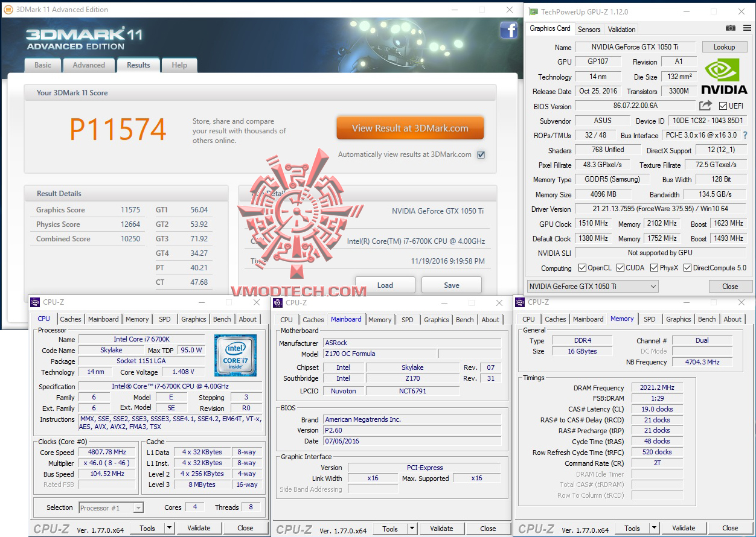Click the GPU-Z camera screenshot icon
756x537 pixels.
click(731, 28)
